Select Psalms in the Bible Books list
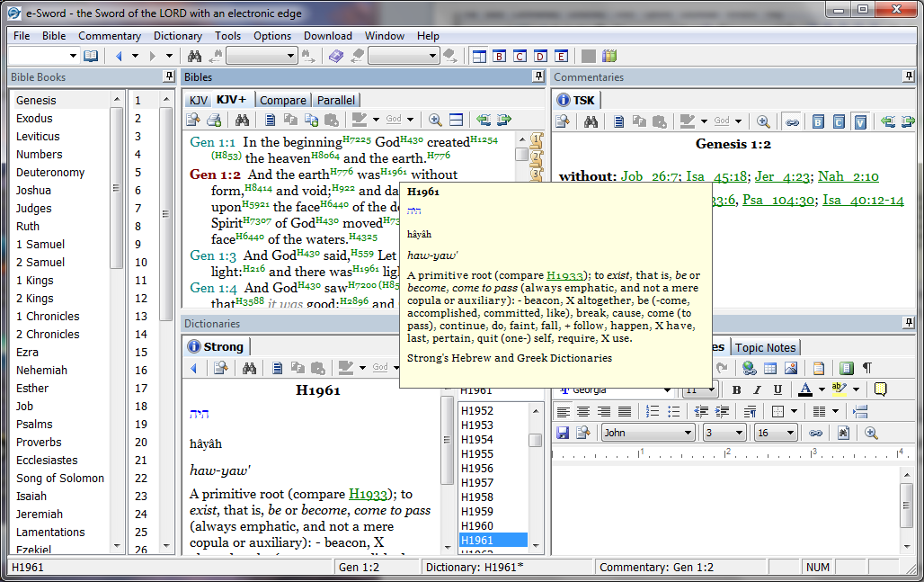Viewport: 924px width, 582px height. (x=34, y=424)
